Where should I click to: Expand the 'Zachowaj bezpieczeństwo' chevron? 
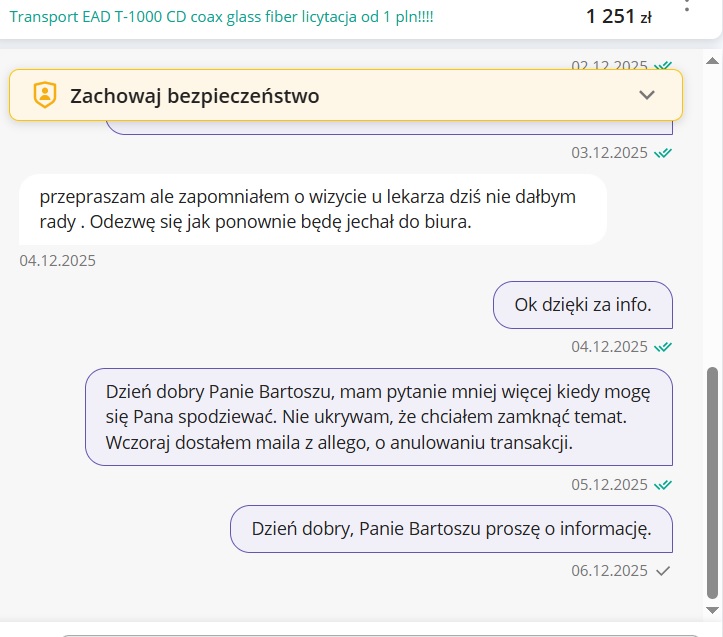pos(647,95)
